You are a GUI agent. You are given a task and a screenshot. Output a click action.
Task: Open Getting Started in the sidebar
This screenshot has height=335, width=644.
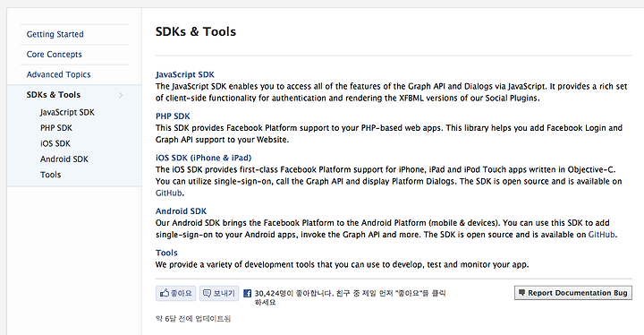(55, 34)
